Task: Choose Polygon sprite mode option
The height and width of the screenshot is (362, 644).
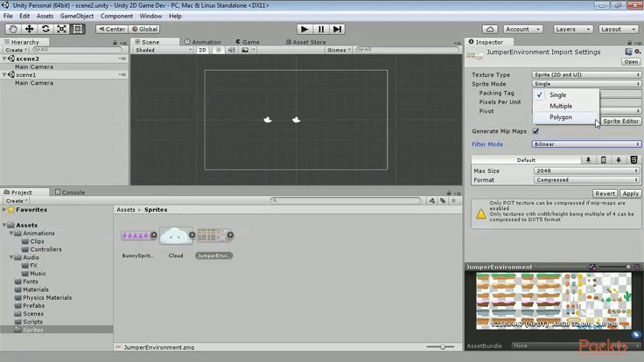Action: [566, 117]
